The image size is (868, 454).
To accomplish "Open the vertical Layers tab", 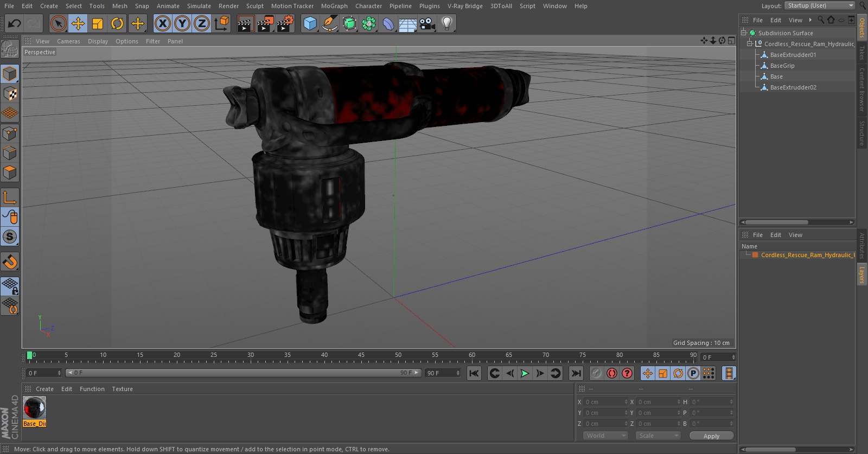I will coord(861,275).
